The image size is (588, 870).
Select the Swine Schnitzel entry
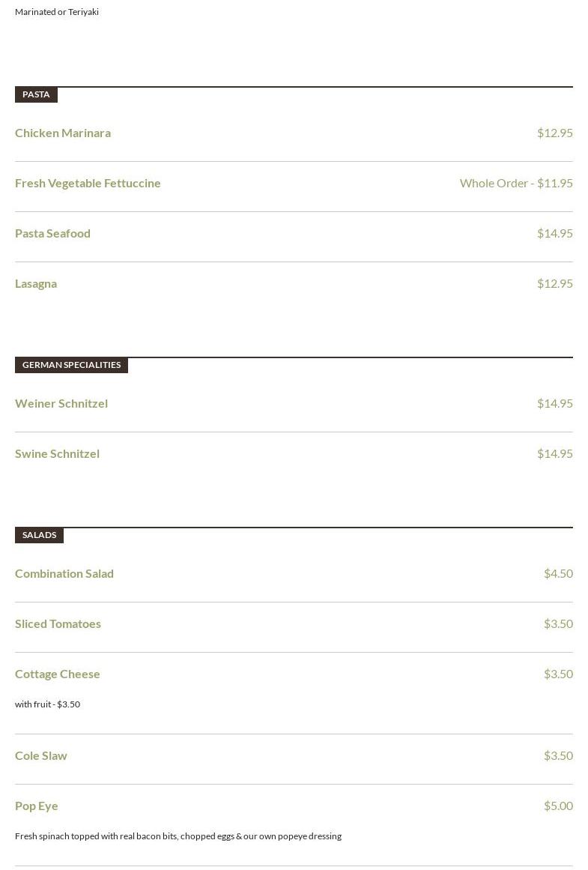57,454
